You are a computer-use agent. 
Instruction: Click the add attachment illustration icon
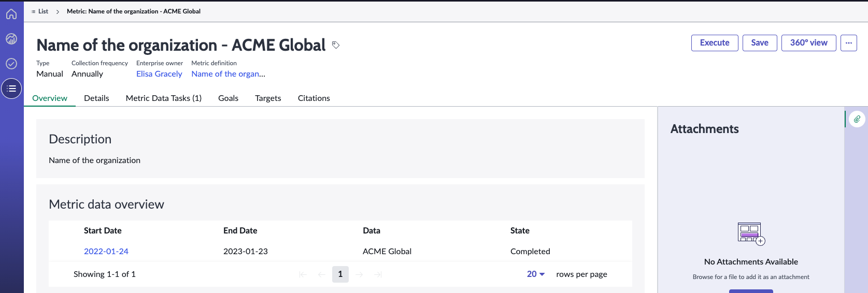pyautogui.click(x=751, y=233)
